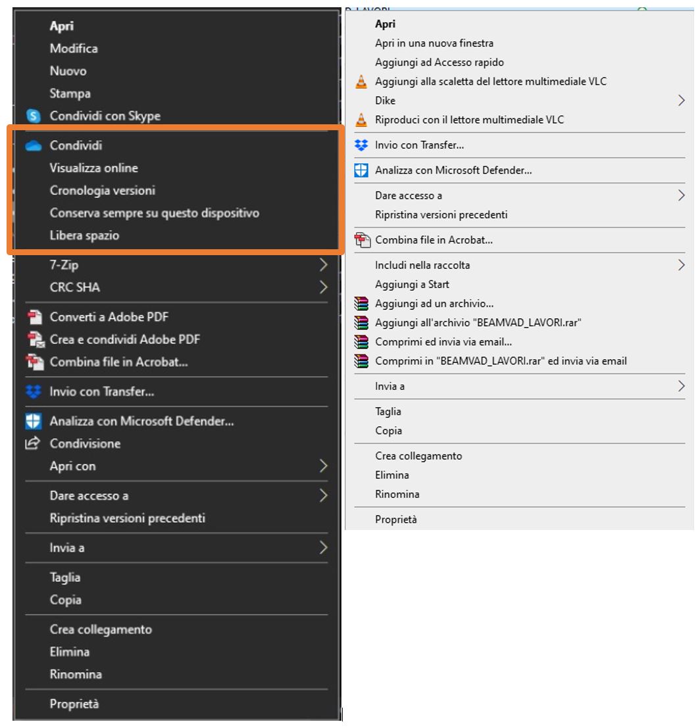This screenshot has height=728, width=700.
Task: Click Acrobat combine icon in light menu
Action: [x=362, y=240]
